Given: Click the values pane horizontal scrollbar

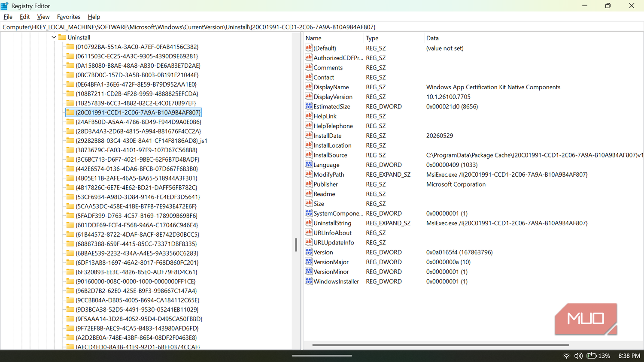Looking at the screenshot, I should coord(440,344).
